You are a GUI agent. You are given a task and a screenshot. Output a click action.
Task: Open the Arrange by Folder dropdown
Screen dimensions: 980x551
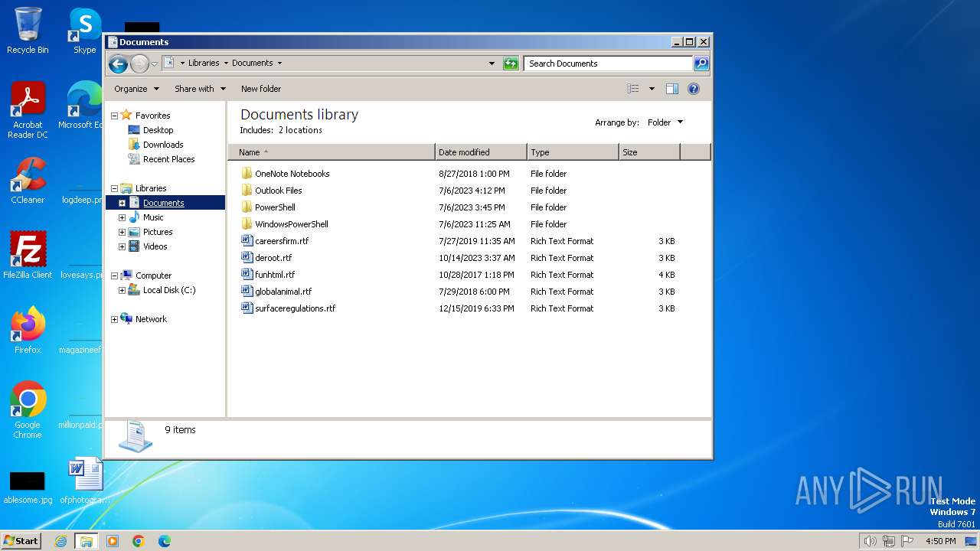pyautogui.click(x=665, y=122)
